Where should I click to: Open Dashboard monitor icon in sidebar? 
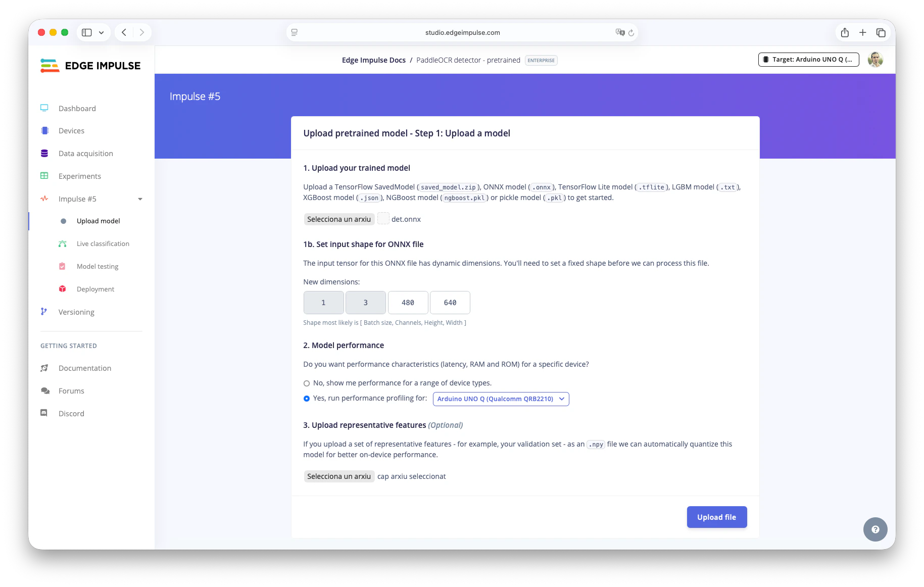[x=44, y=108]
